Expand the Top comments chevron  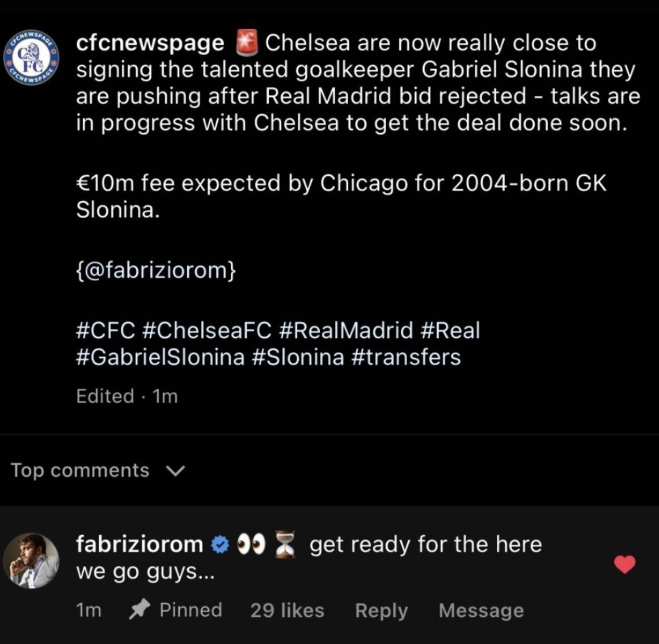tap(175, 471)
